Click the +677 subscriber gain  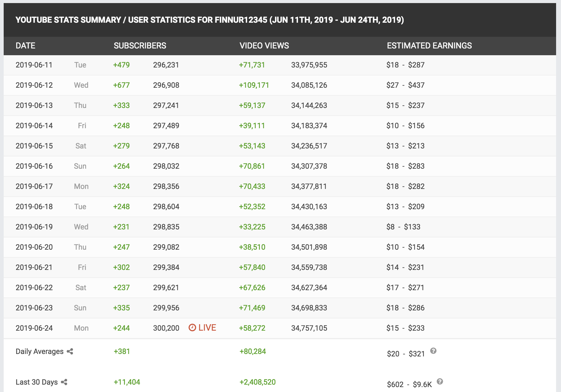click(x=122, y=85)
